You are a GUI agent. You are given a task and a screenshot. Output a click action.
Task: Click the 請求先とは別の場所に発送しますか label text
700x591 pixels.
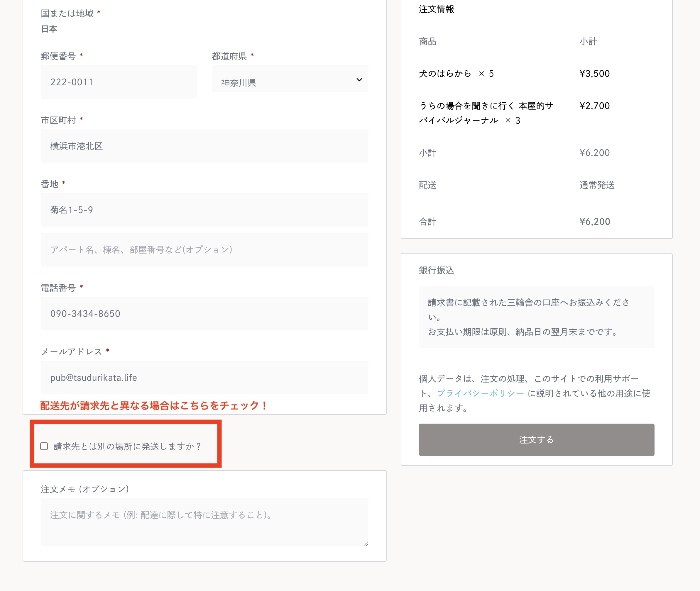127,446
